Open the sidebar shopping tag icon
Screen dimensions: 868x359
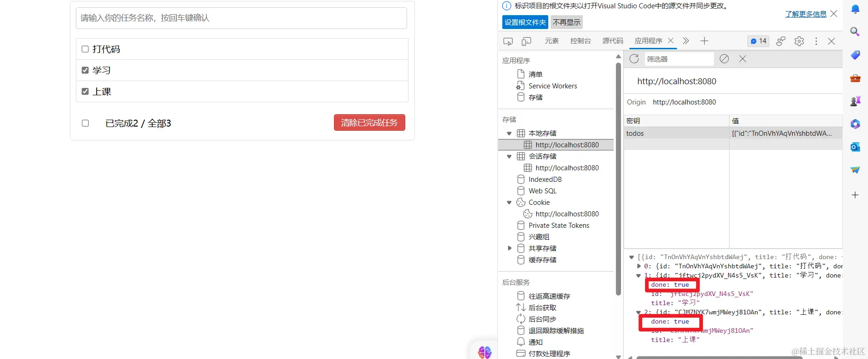click(855, 55)
